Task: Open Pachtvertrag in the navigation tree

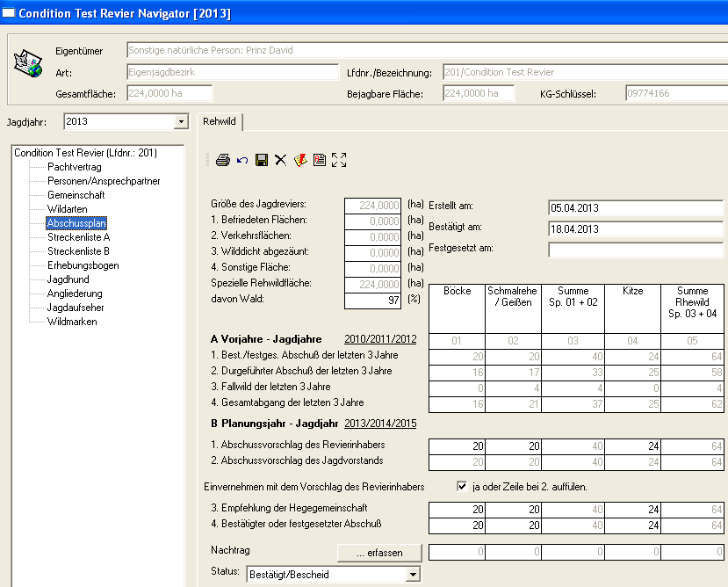Action: click(74, 167)
